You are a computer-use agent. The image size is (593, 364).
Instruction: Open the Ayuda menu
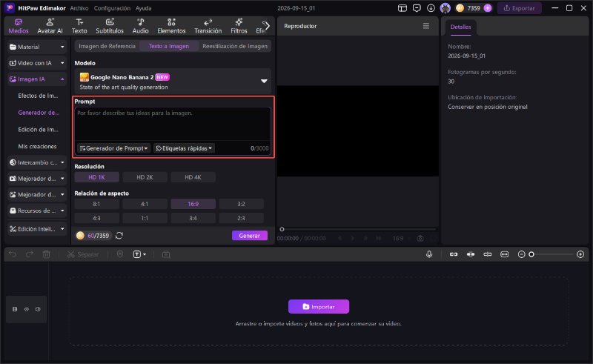point(143,8)
